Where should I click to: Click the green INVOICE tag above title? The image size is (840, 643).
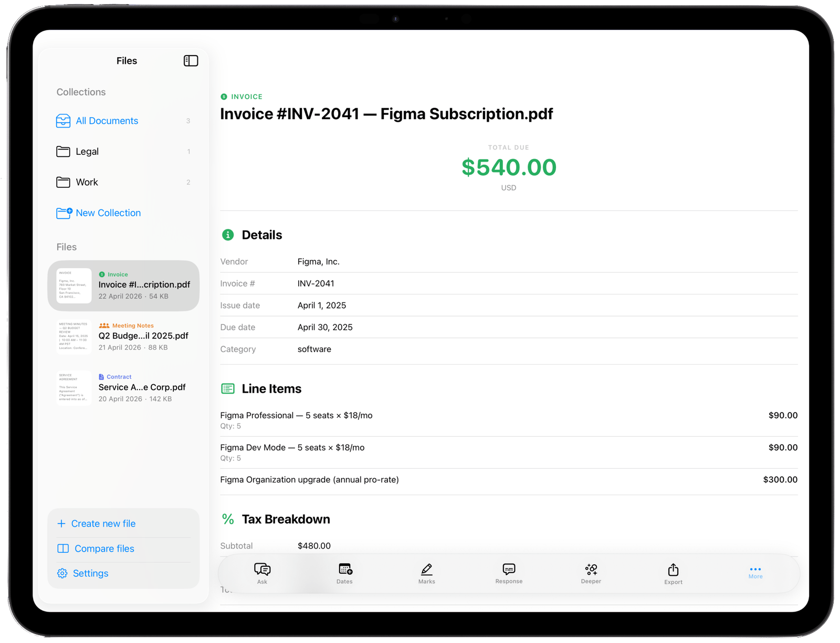coord(241,97)
